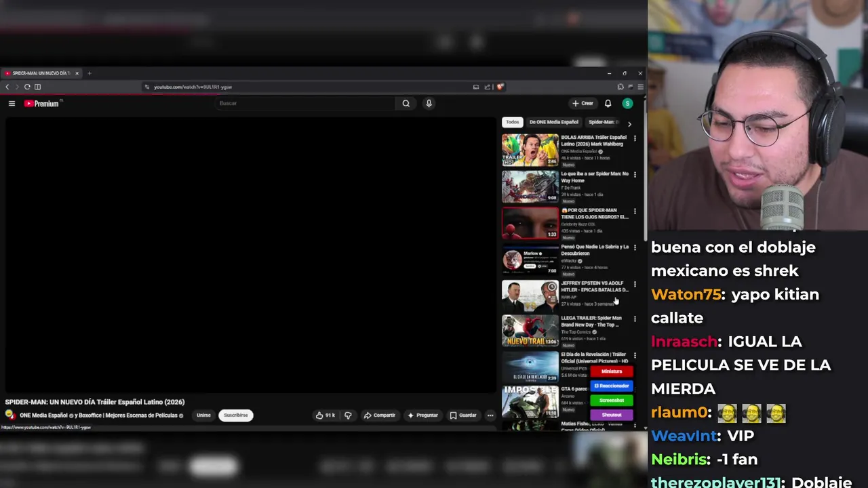The image size is (868, 488).
Task: Click the Unirse membership button
Action: coord(203,415)
